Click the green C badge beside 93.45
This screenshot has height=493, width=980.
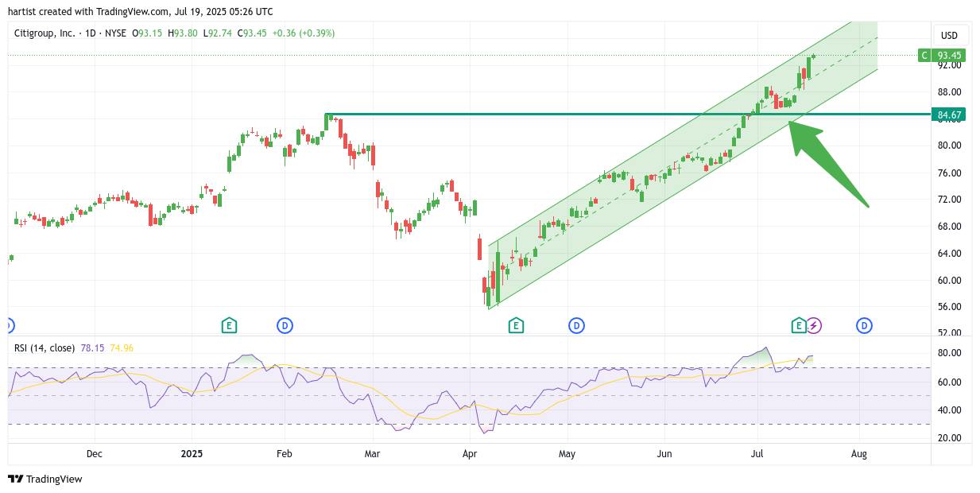[x=924, y=56]
